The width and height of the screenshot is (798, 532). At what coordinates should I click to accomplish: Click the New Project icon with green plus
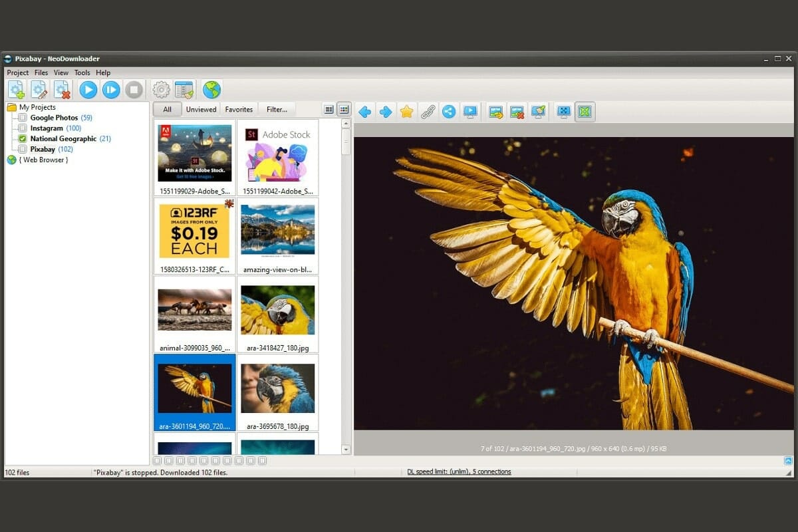16,90
